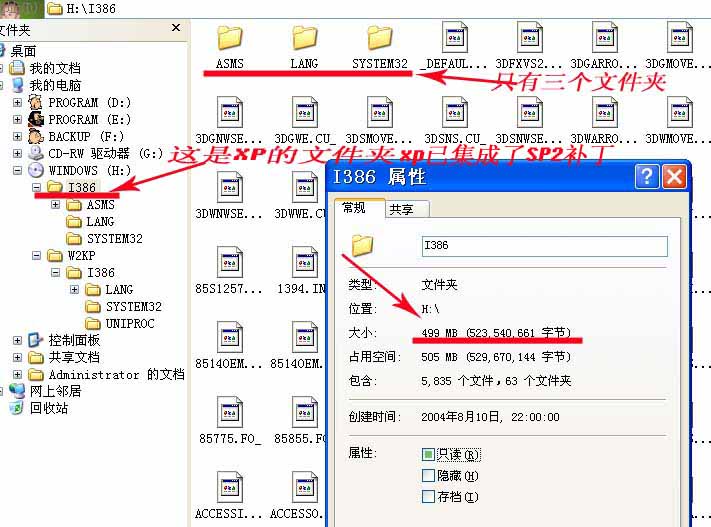The height and width of the screenshot is (527, 711).
Task: Select the 3DWNWSE... file icon
Action: click(x=229, y=187)
